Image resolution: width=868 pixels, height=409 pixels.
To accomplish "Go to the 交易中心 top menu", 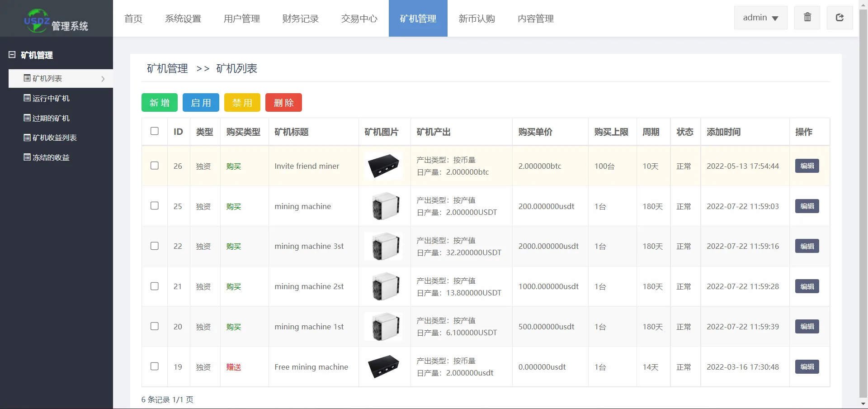I will (359, 19).
